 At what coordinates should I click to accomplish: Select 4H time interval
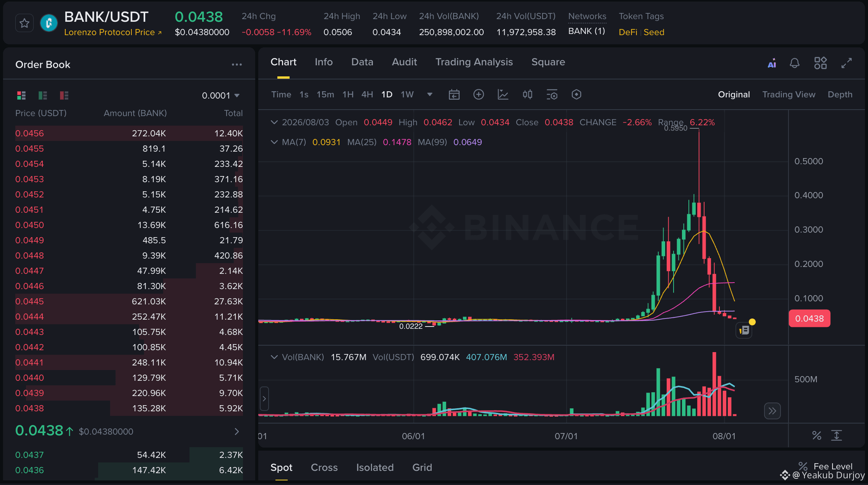(367, 94)
